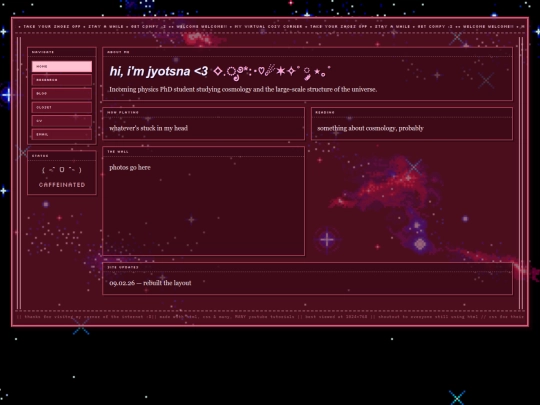Click the '09.02.26 — rebuilt the layout' update entry
This screenshot has width=540, height=405.
[x=150, y=283]
